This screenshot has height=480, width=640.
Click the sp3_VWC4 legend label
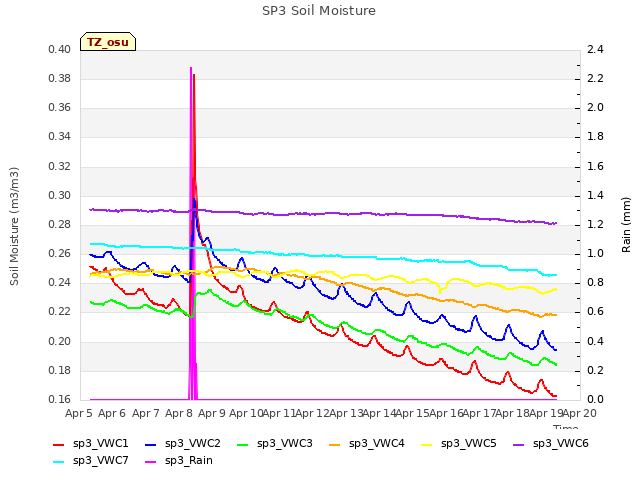click(376, 444)
